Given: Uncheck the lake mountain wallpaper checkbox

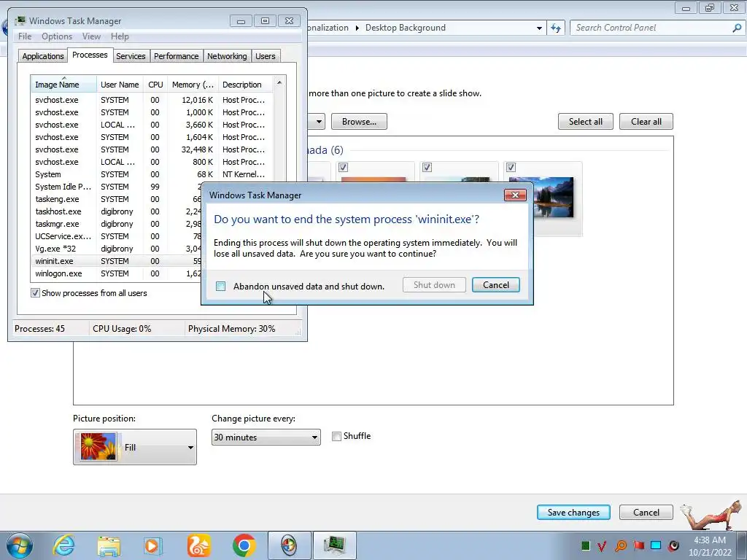Looking at the screenshot, I should (511, 167).
